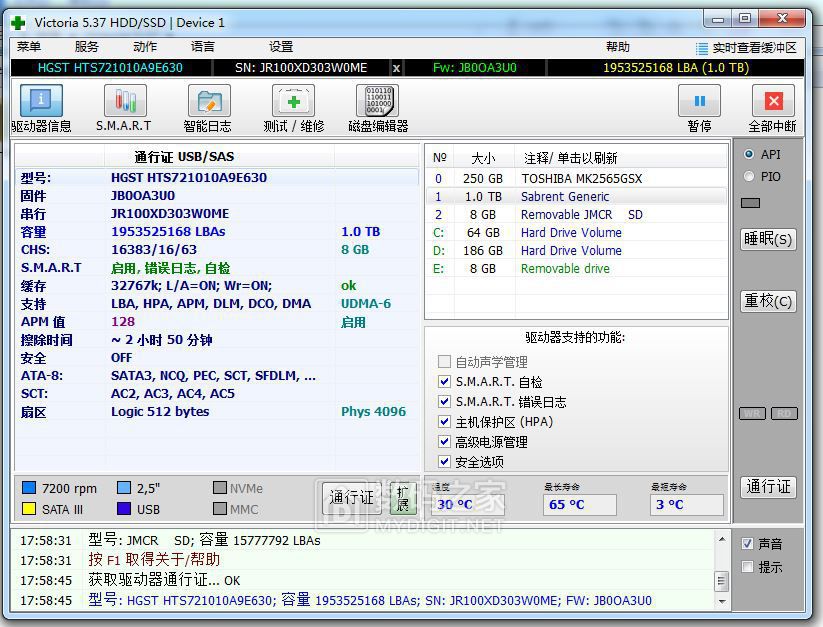The width and height of the screenshot is (823, 627).
Task: Click the log scrollbar up arrow
Action: [x=722, y=539]
